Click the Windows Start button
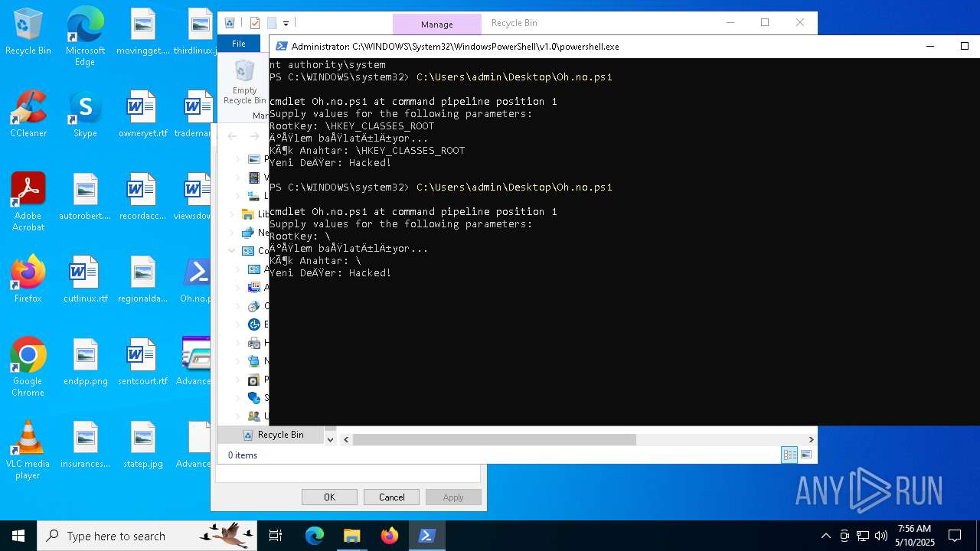Image resolution: width=980 pixels, height=551 pixels. [x=18, y=536]
